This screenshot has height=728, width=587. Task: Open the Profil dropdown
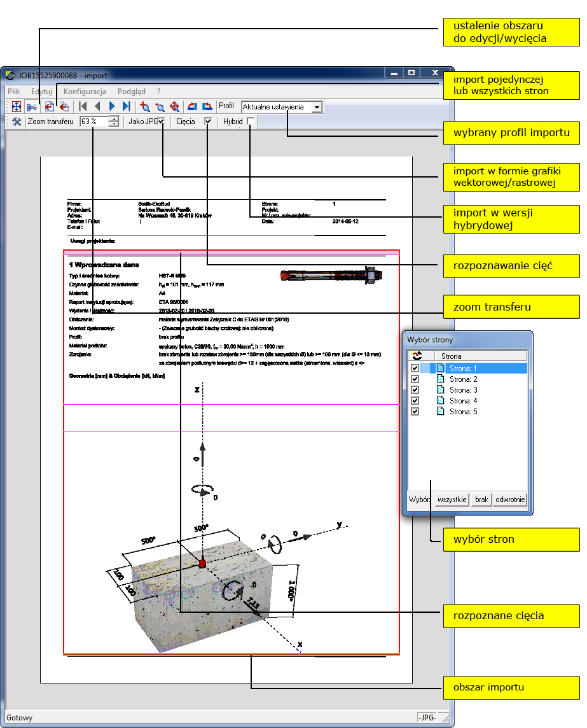(317, 108)
